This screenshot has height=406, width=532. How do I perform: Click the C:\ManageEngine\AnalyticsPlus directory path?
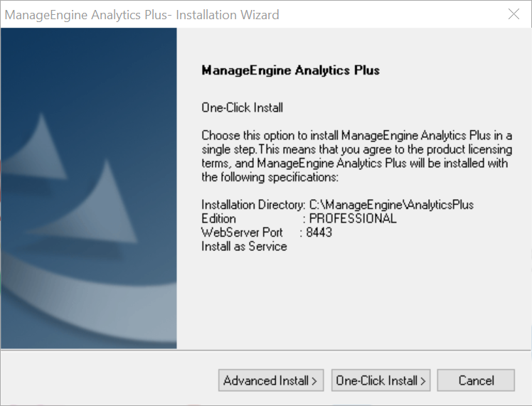point(391,205)
